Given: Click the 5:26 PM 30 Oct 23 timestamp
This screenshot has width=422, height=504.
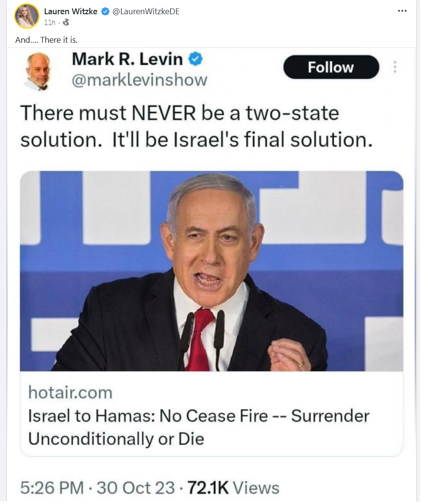Looking at the screenshot, I should pyautogui.click(x=98, y=488).
